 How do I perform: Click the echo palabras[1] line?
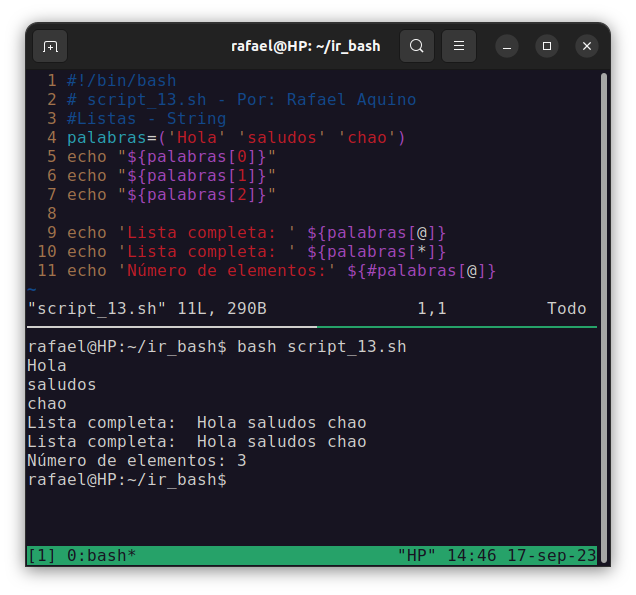pyautogui.click(x=171, y=176)
